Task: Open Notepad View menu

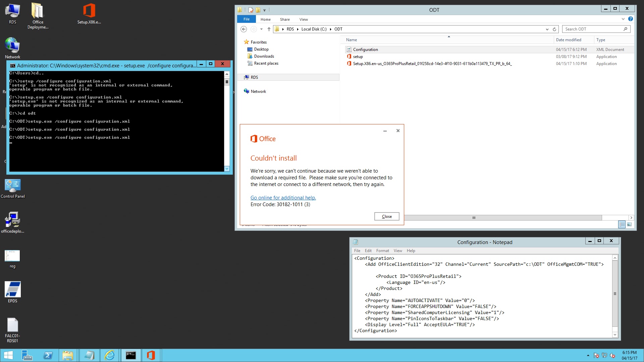Action: pos(398,251)
